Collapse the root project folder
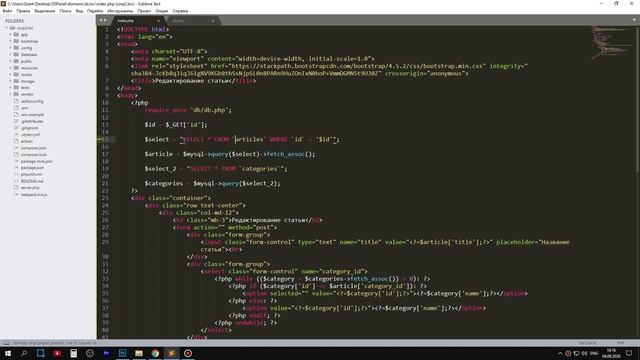640x360 pixels. [7, 28]
